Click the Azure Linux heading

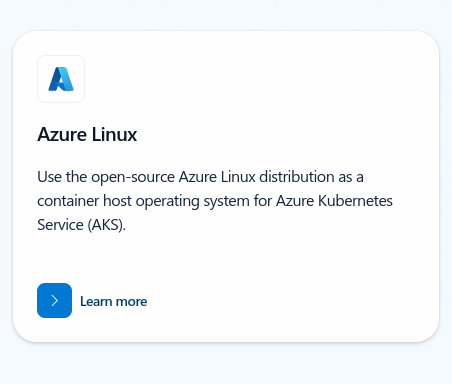tap(87, 134)
